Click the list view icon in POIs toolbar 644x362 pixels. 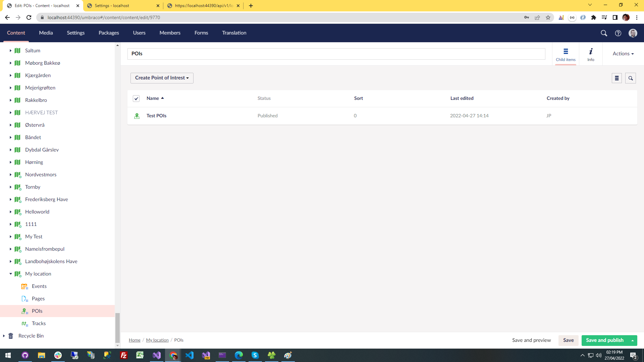616,78
